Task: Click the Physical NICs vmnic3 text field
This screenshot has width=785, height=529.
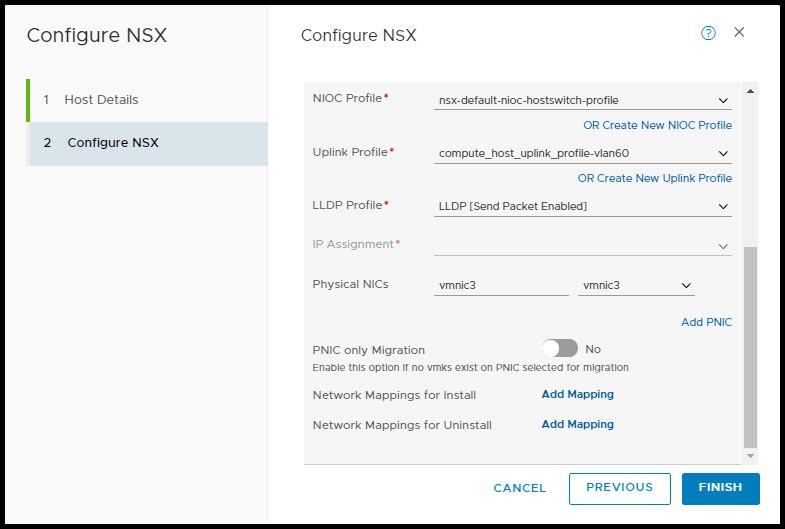Action: [501, 285]
